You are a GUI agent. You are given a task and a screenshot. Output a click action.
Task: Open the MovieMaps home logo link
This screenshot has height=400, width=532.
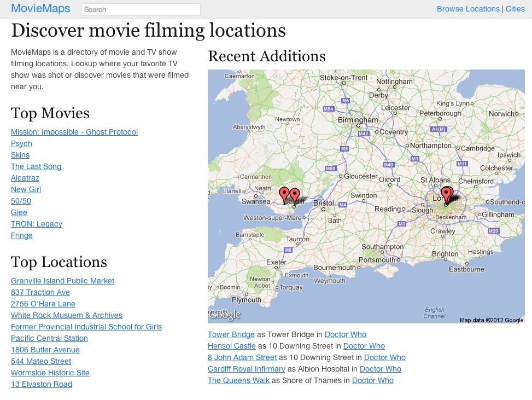40,9
